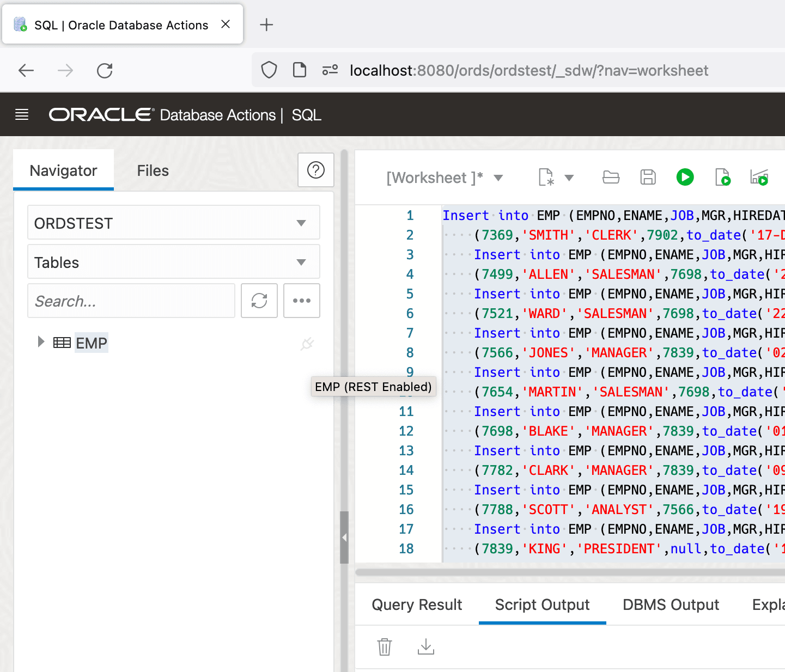
Task: Open the ORDSTEST schema dropdown
Action: (x=174, y=223)
